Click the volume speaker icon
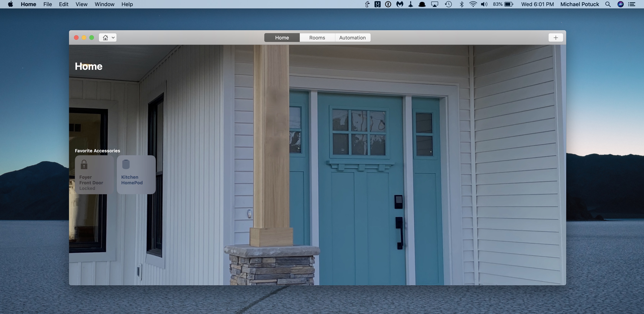The image size is (644, 314). point(484,4)
